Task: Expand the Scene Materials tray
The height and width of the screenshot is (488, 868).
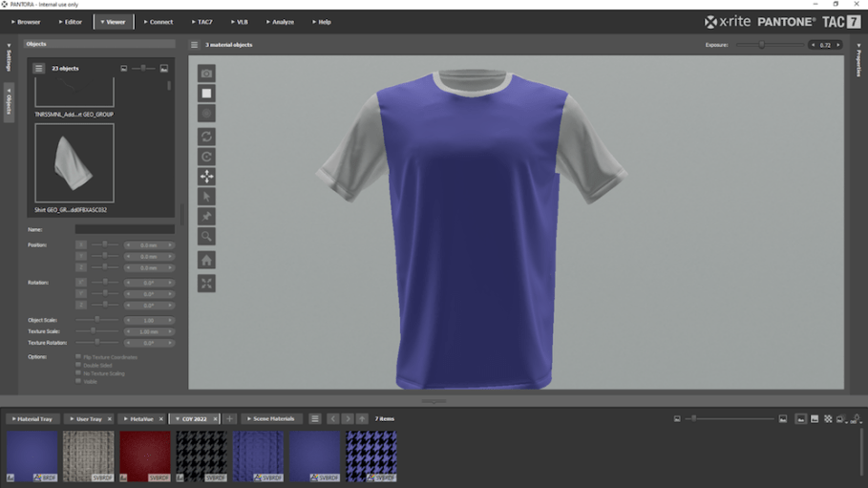Action: [x=270, y=418]
